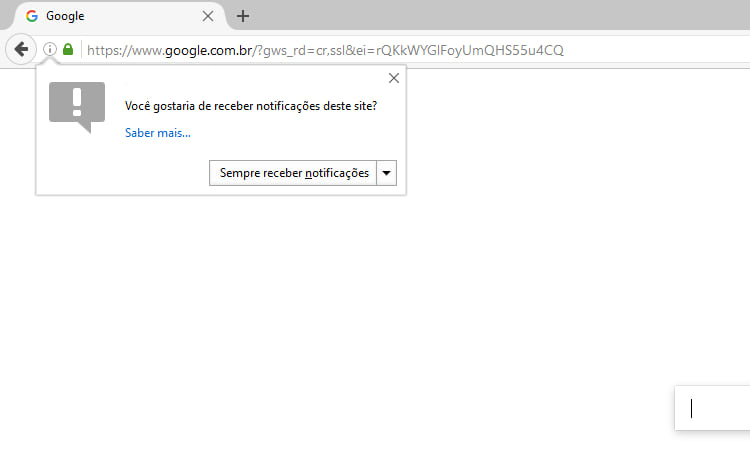Expand the notification options dropdown arrow
The width and height of the screenshot is (750, 469).
387,173
